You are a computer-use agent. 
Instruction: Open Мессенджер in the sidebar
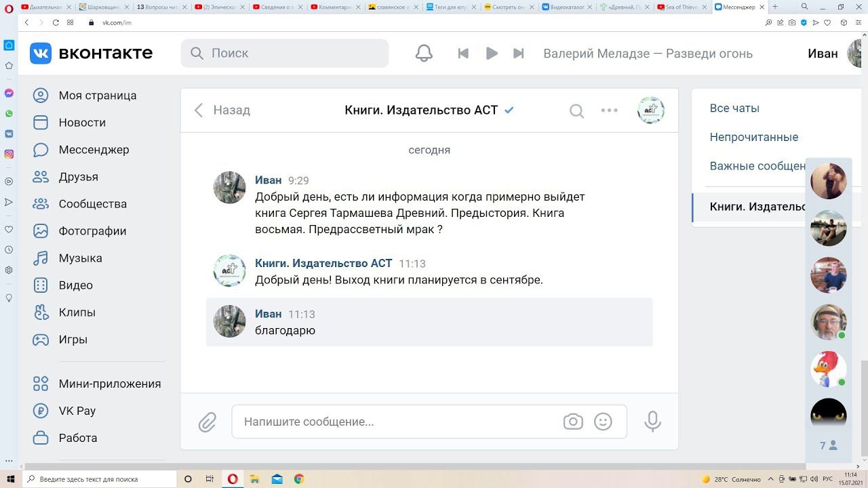pos(94,150)
